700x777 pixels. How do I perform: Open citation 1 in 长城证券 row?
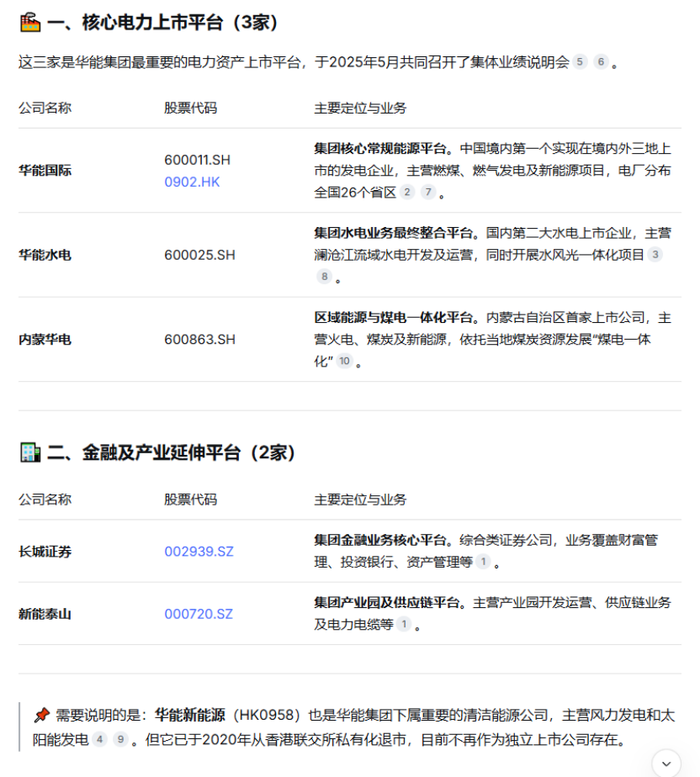(x=483, y=562)
